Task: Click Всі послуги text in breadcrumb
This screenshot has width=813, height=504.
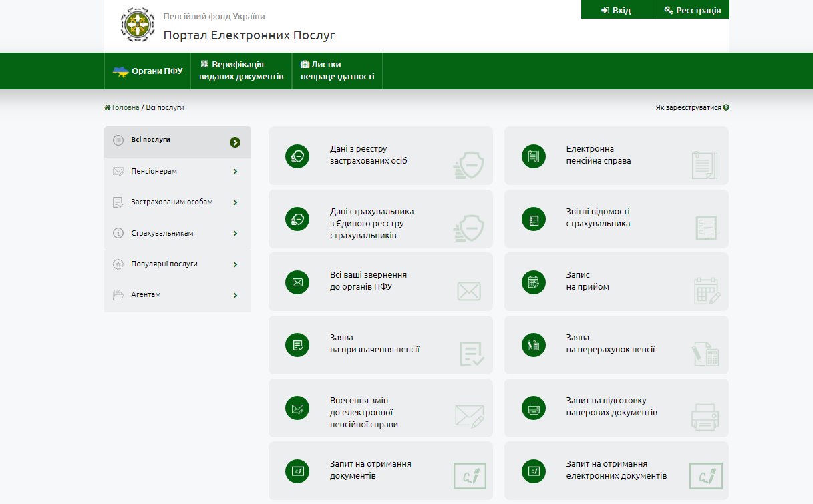Action: pyautogui.click(x=165, y=107)
